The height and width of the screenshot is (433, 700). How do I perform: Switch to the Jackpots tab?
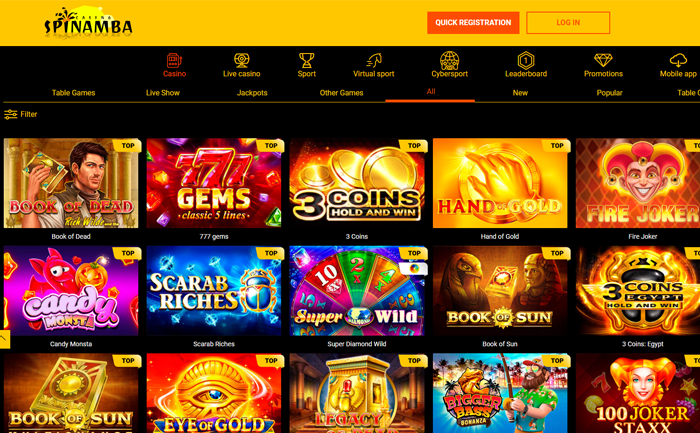coord(252,93)
